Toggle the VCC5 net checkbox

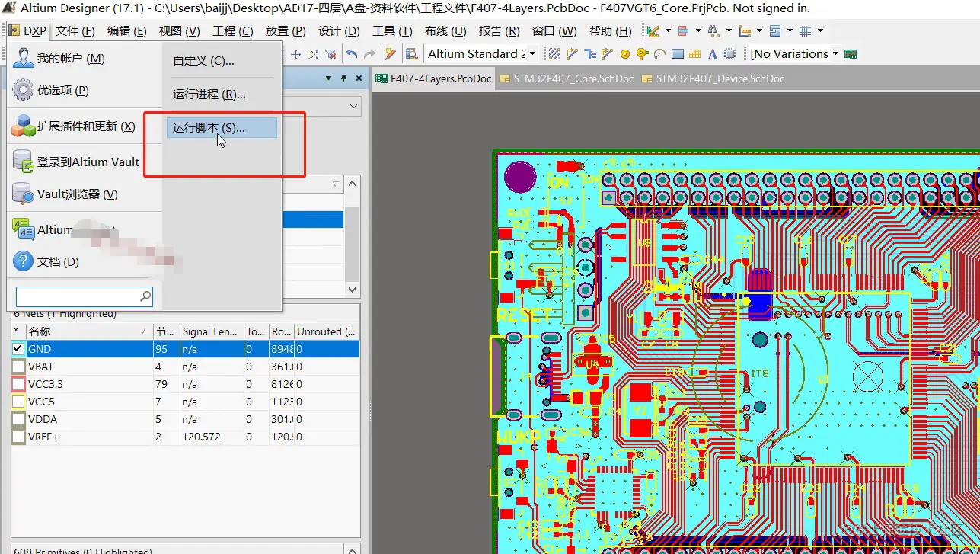tap(18, 402)
